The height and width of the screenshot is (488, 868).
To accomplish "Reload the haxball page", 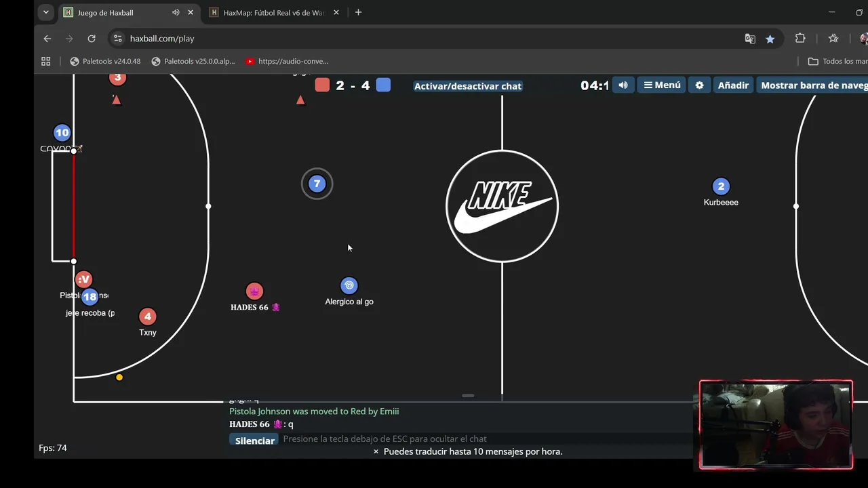I will pos(92,39).
